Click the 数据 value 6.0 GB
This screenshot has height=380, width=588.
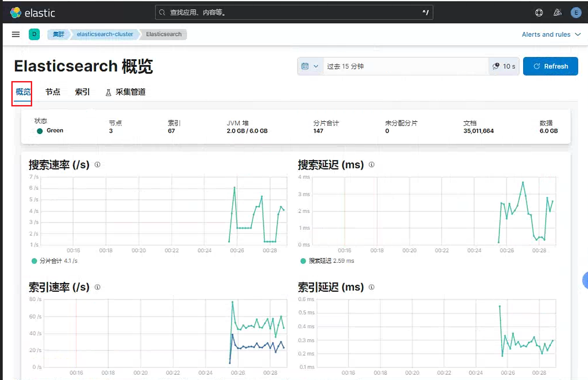tap(549, 131)
